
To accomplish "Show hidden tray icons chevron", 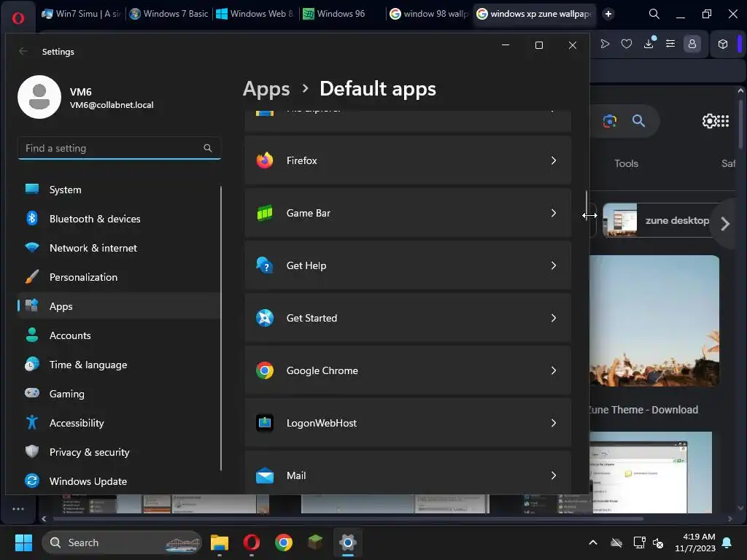I will click(x=592, y=542).
